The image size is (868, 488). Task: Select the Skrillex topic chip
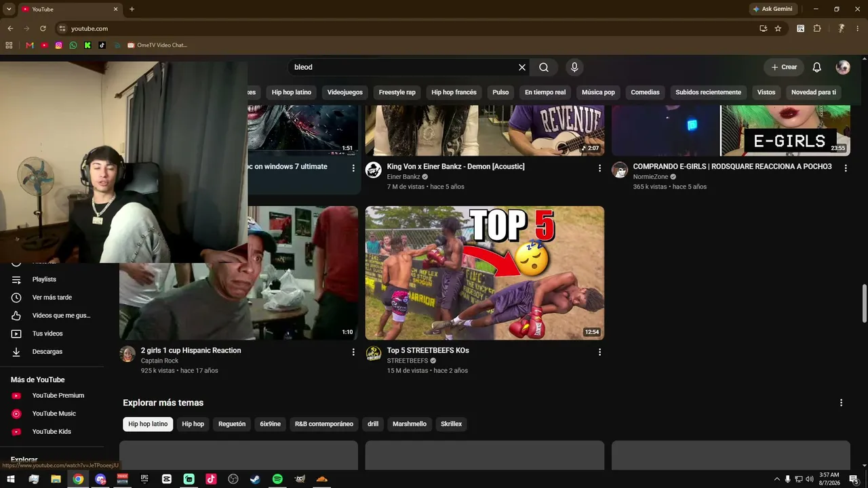[452, 424]
